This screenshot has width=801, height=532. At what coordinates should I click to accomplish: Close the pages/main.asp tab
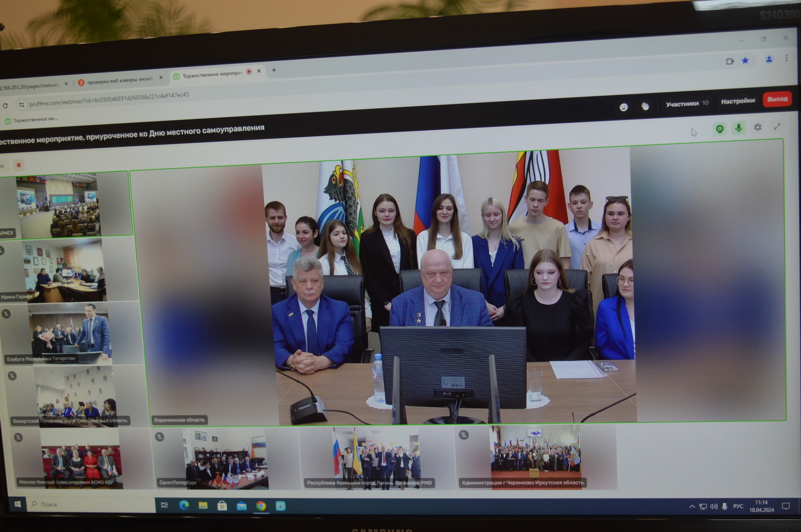point(66,83)
